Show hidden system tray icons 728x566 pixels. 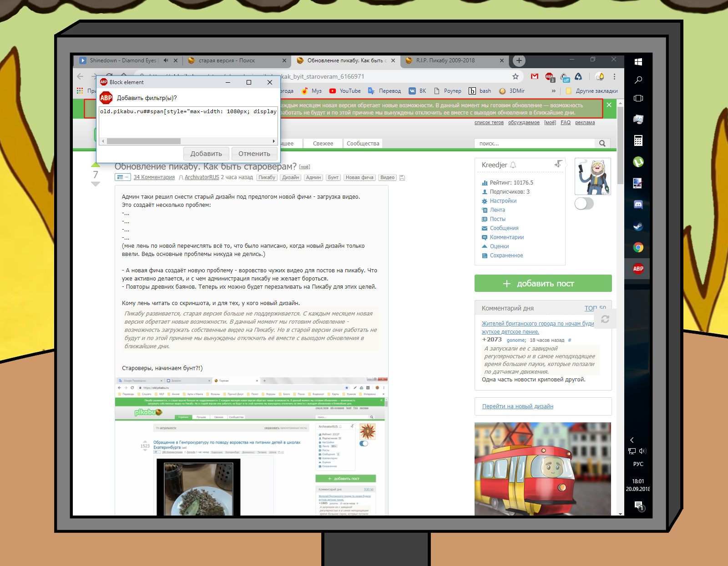coord(632,440)
